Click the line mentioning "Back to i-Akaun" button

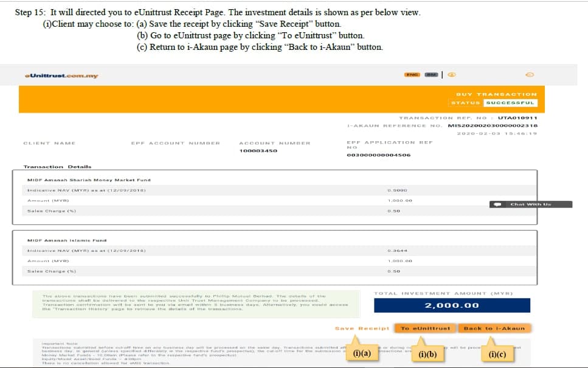(x=260, y=47)
